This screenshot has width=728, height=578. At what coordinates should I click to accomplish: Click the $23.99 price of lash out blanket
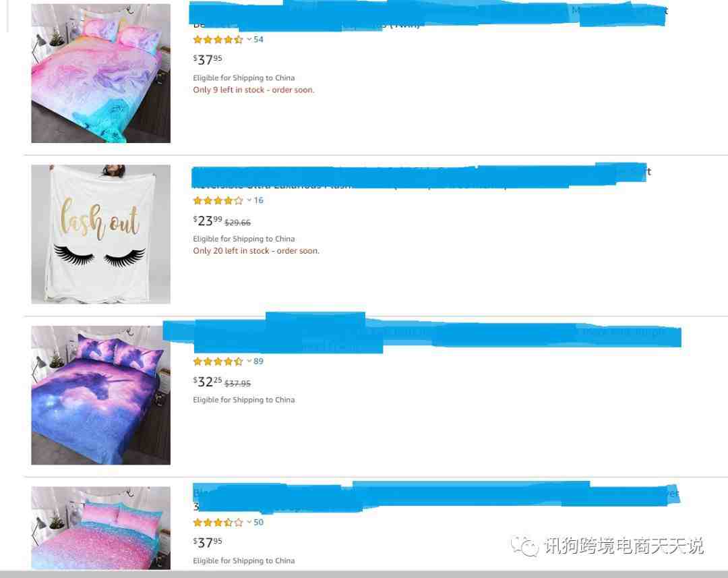[x=208, y=221]
